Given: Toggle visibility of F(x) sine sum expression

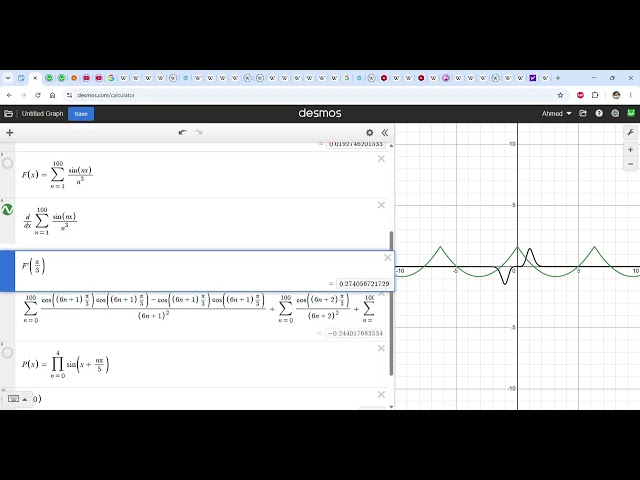Looking at the screenshot, I should (x=7, y=163).
